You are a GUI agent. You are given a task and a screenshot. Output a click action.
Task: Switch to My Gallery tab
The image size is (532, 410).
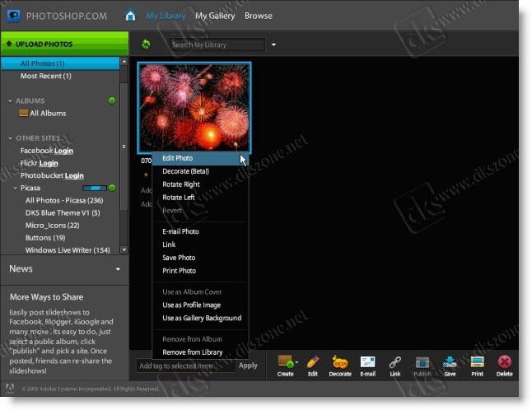(215, 16)
